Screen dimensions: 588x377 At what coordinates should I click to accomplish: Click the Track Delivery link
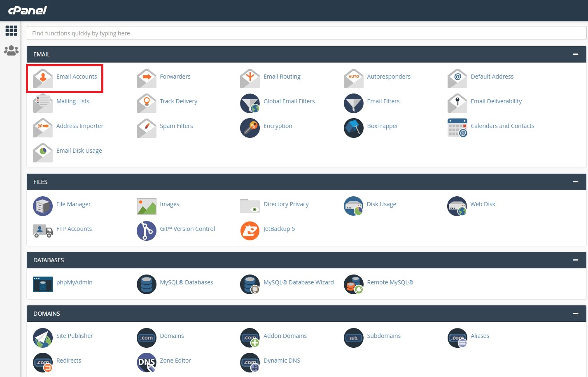coord(179,101)
